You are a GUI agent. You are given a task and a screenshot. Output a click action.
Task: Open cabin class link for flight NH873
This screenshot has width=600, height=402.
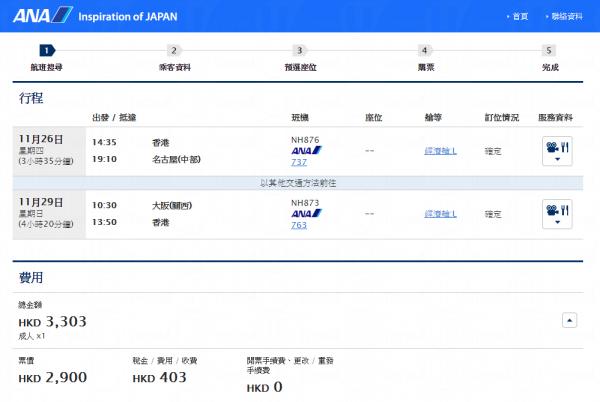pyautogui.click(x=440, y=214)
